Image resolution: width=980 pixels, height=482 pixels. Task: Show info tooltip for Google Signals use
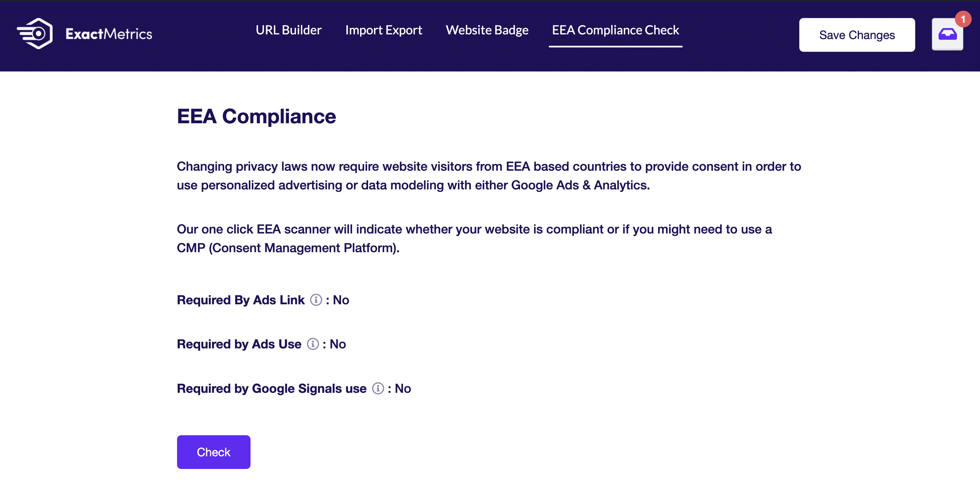[378, 388]
